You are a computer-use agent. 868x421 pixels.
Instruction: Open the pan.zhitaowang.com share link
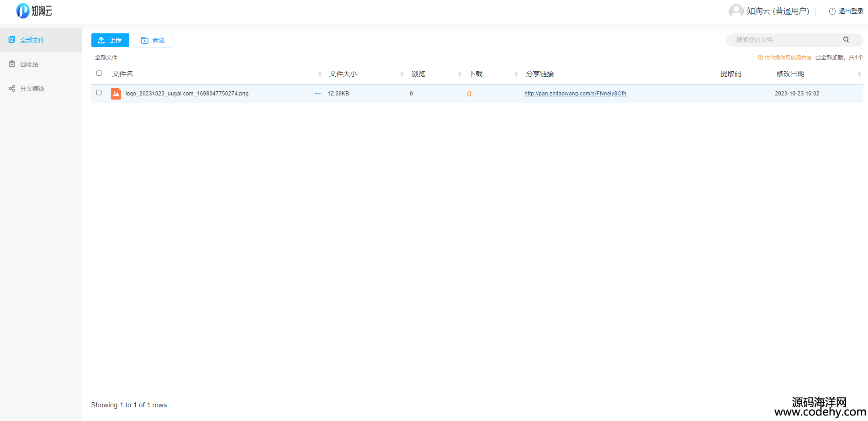pos(575,94)
